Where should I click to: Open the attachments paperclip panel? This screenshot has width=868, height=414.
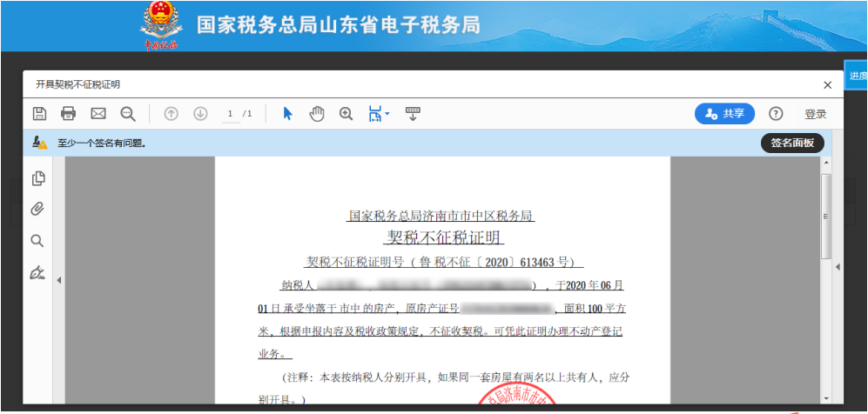pyautogui.click(x=37, y=210)
